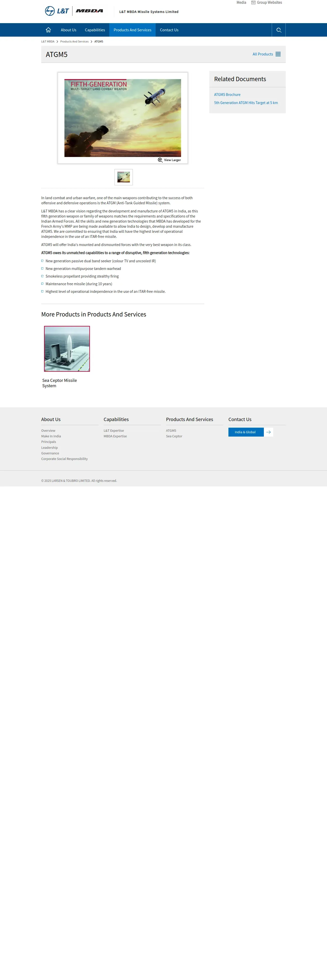Screen dimensions: 327x980
Task: Open footer ATGM5 link
Action: pos(171,431)
